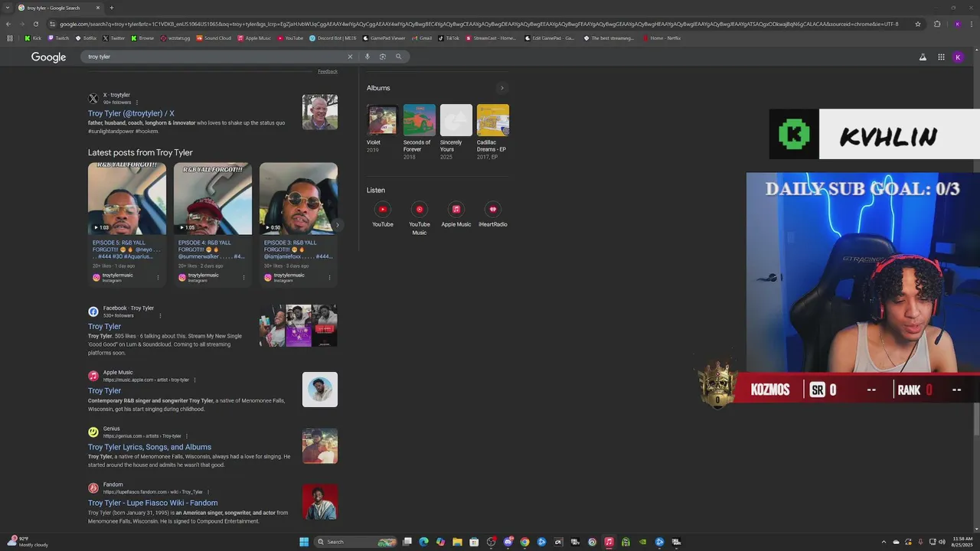980x551 pixels.
Task: Bookmark this page with star icon
Action: point(918,24)
